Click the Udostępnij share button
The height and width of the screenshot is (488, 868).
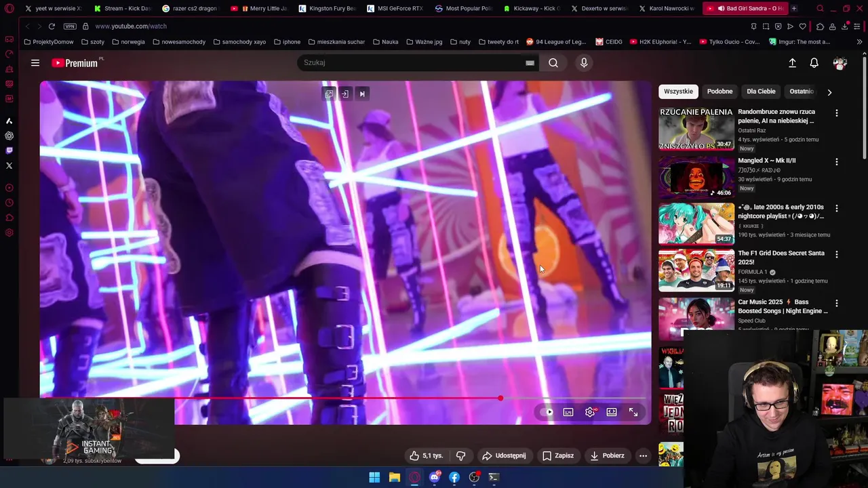[x=504, y=455]
